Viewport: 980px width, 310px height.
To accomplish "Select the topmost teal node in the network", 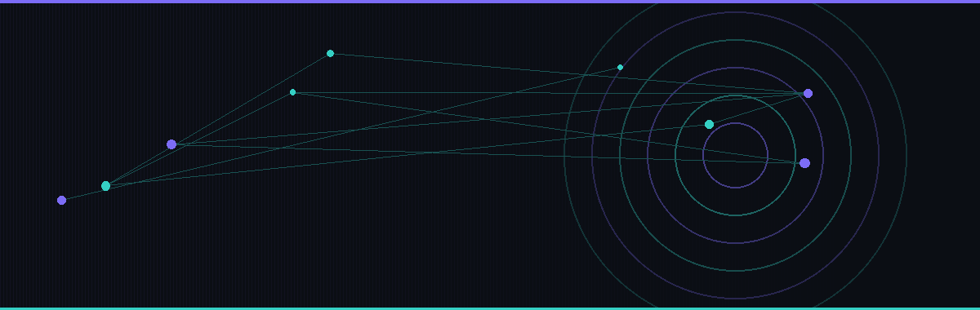I will click(x=330, y=54).
